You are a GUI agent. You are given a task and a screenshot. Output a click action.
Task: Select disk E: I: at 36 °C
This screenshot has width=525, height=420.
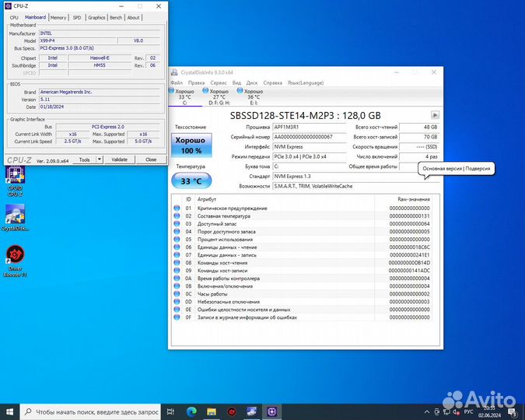pyautogui.click(x=253, y=96)
